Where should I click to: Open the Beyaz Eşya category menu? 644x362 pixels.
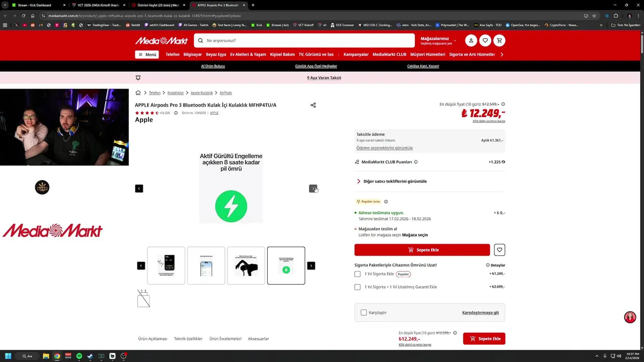click(x=216, y=54)
